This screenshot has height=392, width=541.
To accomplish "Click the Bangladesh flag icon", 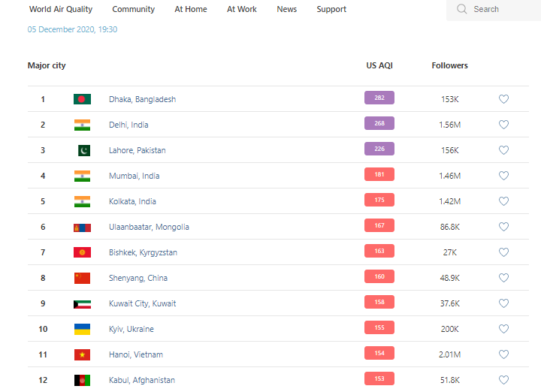I will coord(82,99).
